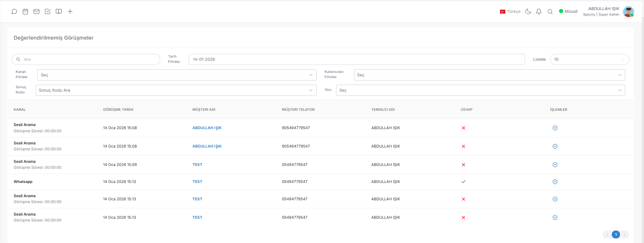Select the Whatsapp channel cell
The image size is (644, 243).
[23, 182]
